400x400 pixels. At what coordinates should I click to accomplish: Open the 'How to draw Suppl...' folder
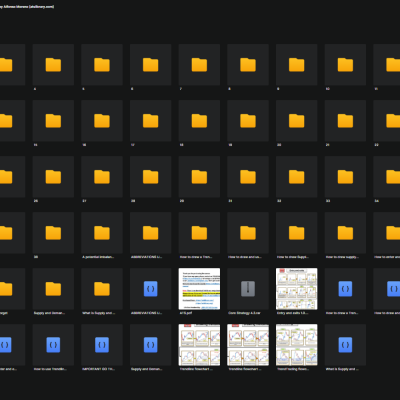[297, 233]
